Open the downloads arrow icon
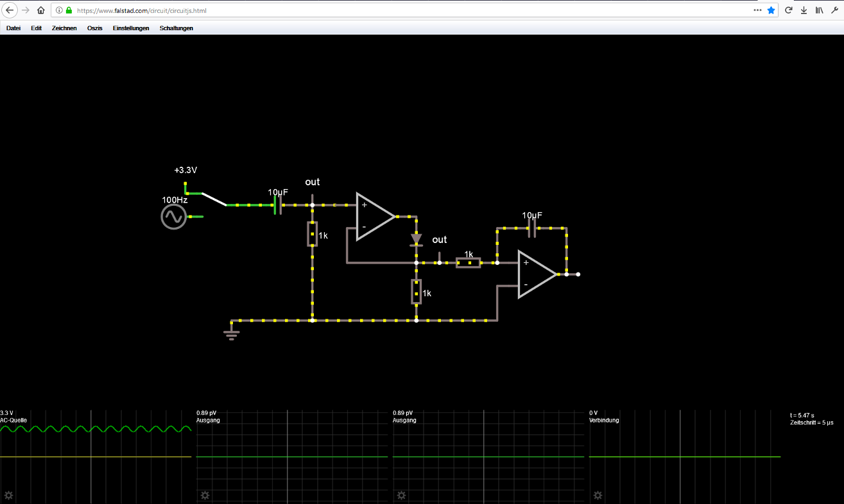844x504 pixels. tap(804, 10)
